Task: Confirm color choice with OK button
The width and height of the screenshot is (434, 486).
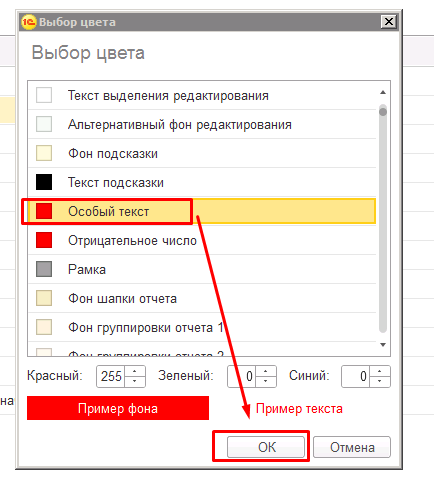Action: (x=266, y=447)
